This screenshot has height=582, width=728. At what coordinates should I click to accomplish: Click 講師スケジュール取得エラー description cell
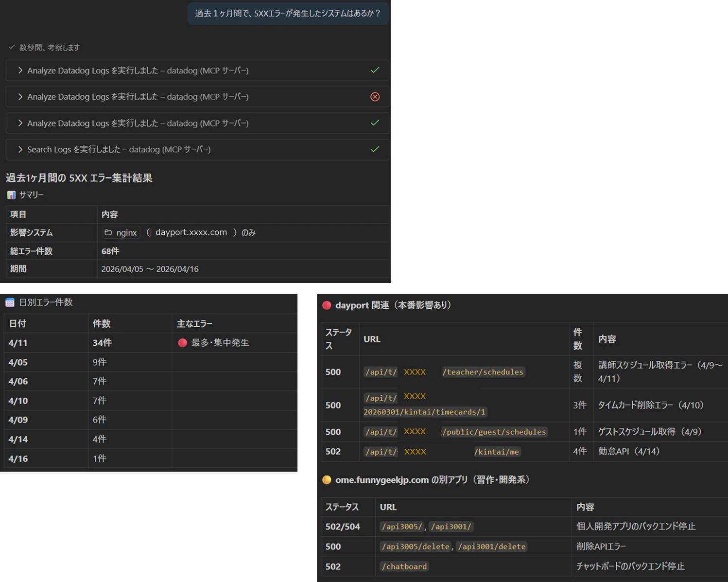click(660, 371)
